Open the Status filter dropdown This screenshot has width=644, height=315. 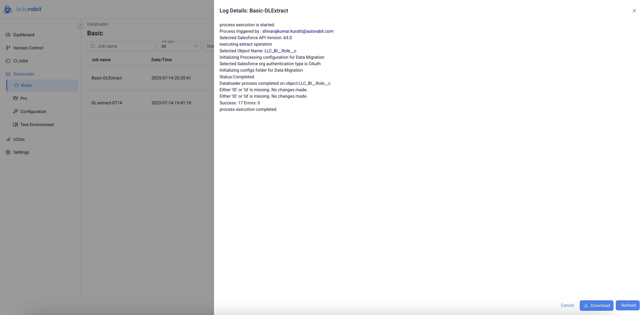[x=209, y=46]
